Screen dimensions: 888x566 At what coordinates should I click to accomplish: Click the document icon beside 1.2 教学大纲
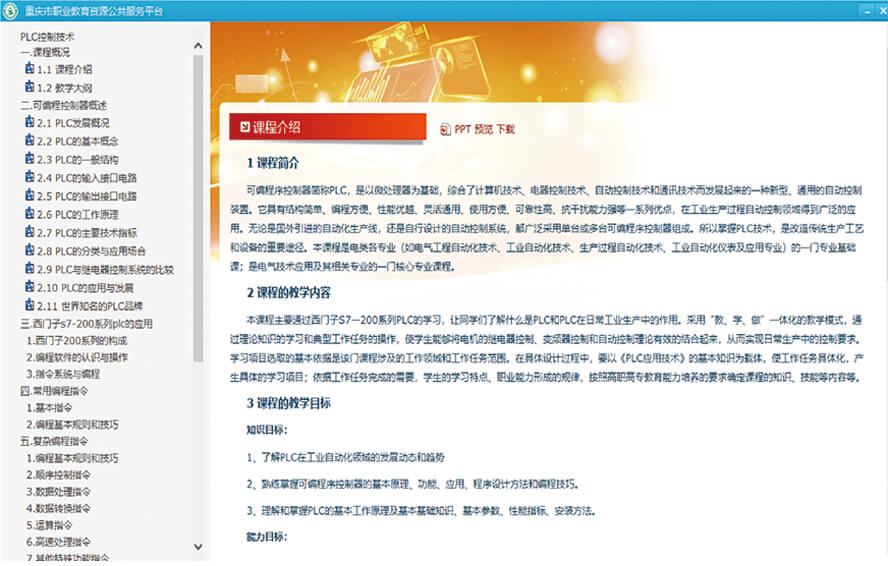pos(29,88)
